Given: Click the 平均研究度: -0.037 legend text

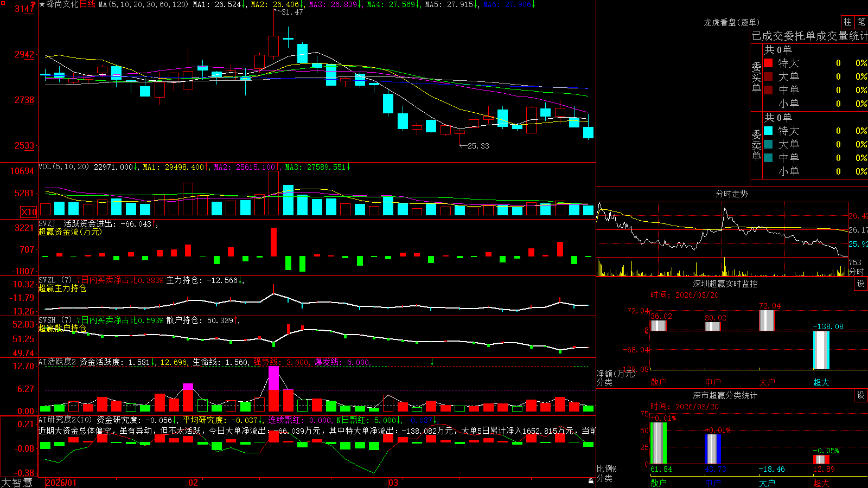Looking at the screenshot, I should pyautogui.click(x=220, y=420).
